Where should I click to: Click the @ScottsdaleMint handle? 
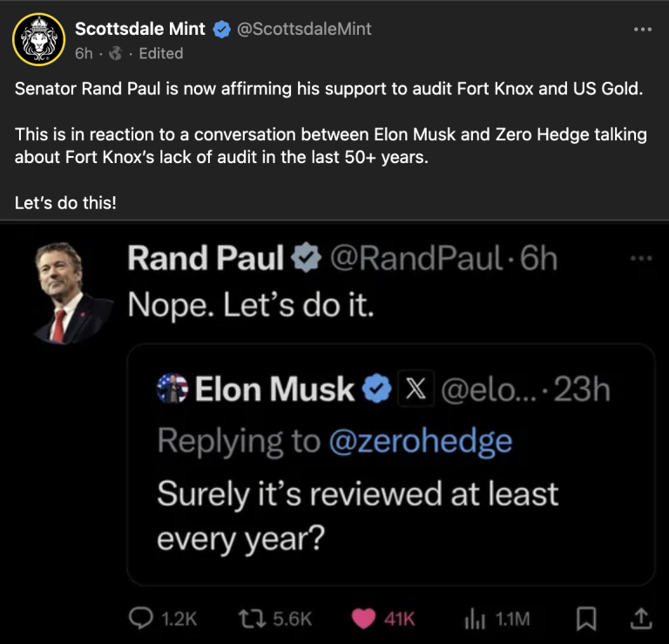click(304, 29)
